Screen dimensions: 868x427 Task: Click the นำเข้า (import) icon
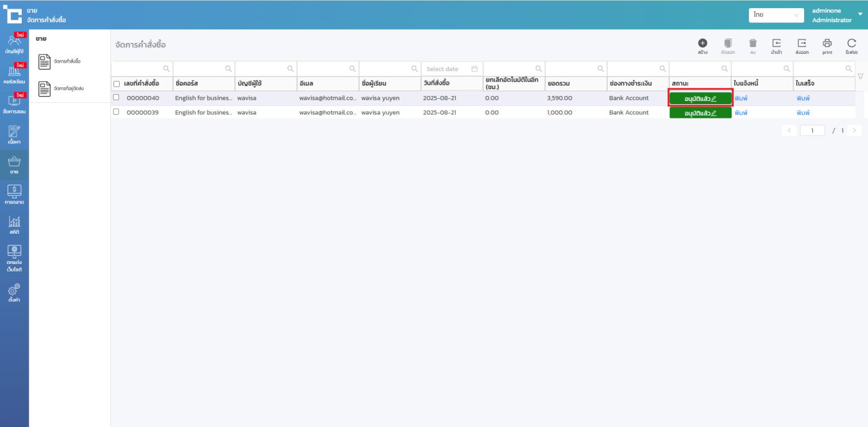coord(776,43)
